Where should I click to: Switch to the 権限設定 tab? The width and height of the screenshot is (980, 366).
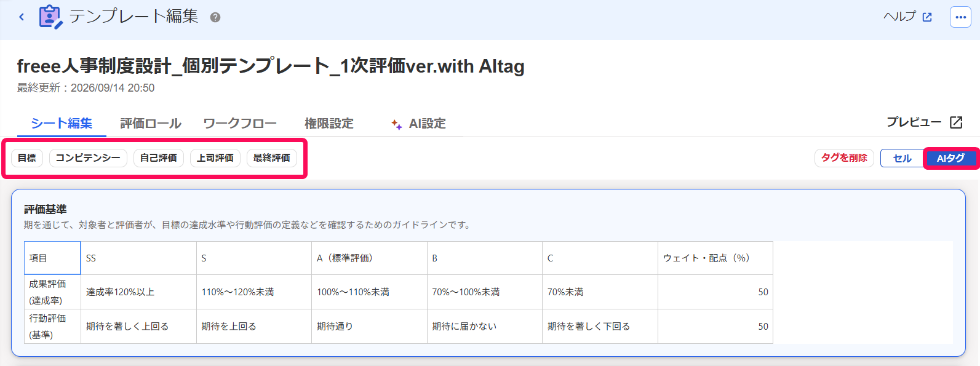pyautogui.click(x=329, y=124)
